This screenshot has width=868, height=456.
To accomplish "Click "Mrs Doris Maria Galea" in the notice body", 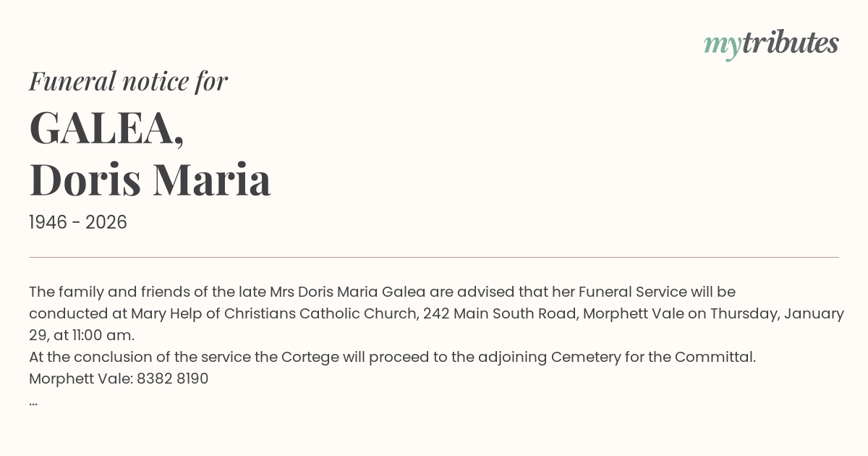I will pos(348,292).
